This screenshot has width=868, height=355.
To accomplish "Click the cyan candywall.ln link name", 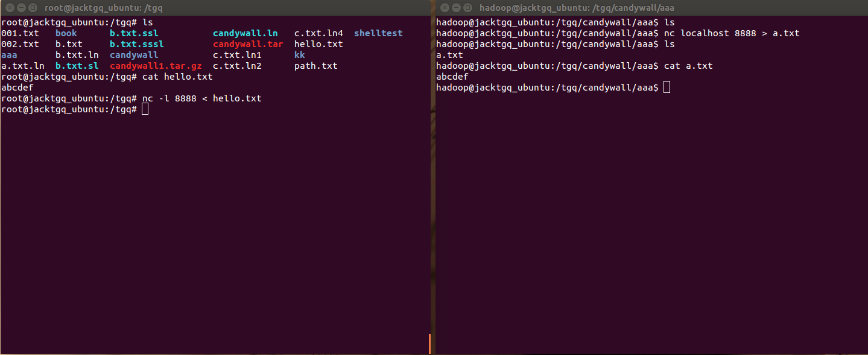I will click(x=246, y=33).
